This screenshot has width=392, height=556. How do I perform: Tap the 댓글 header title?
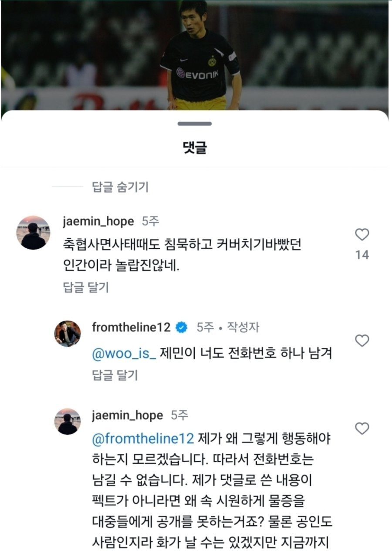[194, 148]
